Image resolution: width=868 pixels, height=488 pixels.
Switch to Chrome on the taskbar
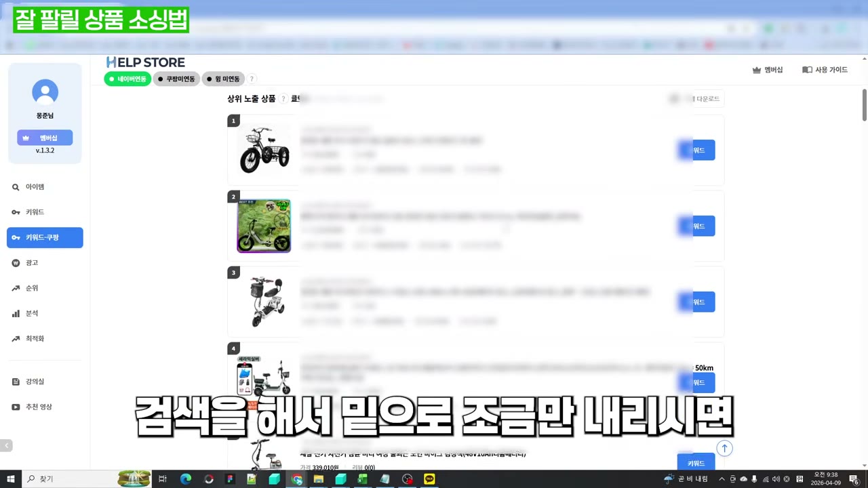(297, 479)
